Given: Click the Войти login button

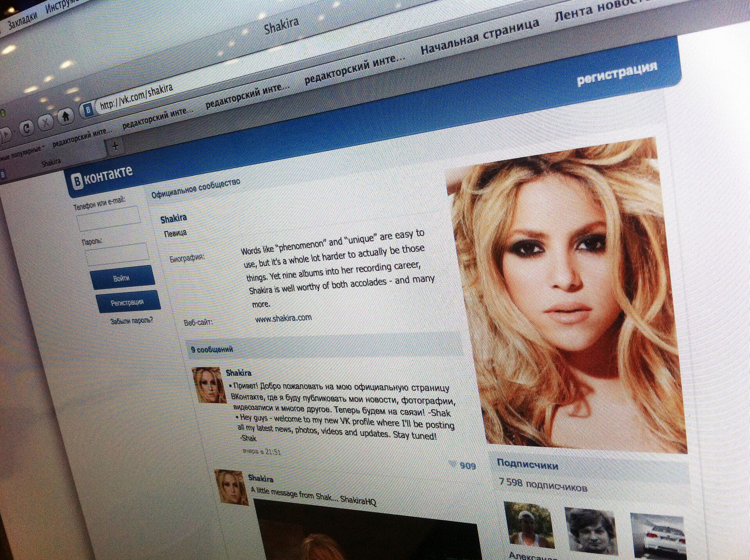Looking at the screenshot, I should 121,278.
